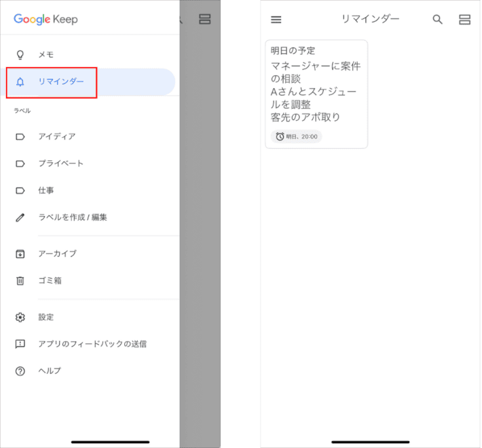Choose アプリのフィードバックの送信
The width and height of the screenshot is (482, 448).
point(92,344)
